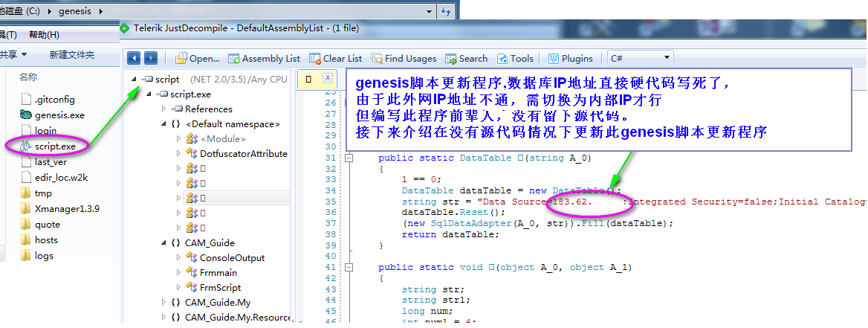This screenshot has width=868, height=328.
Task: Expand the CAM_Guide.My namespace
Action: tap(163, 303)
